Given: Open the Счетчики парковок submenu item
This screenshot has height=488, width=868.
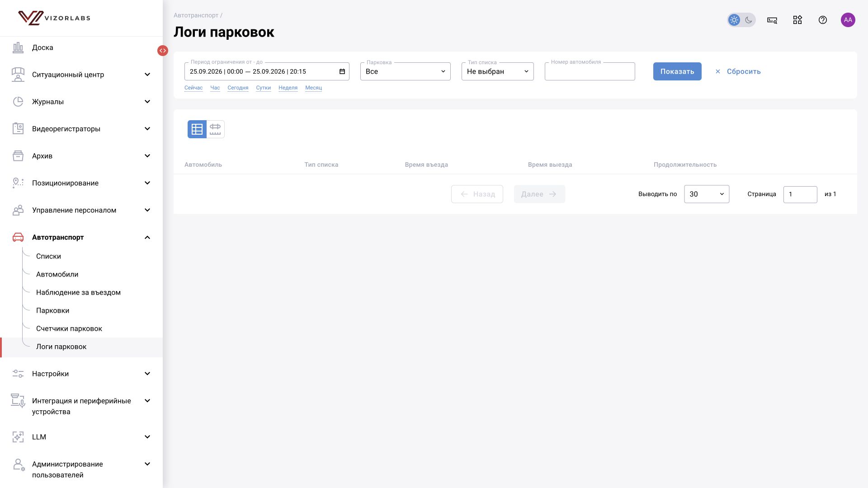Looking at the screenshot, I should (69, 328).
